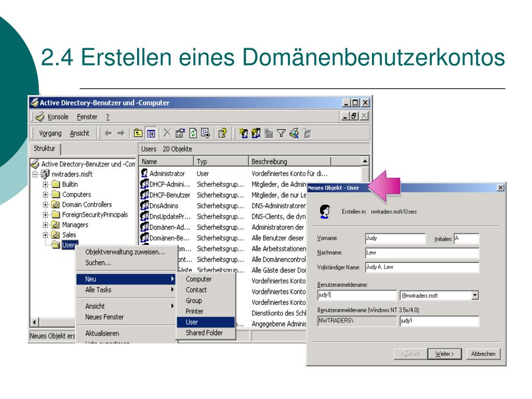Expand the Sales tree node
This screenshot has width=532, height=399.
(x=45, y=235)
